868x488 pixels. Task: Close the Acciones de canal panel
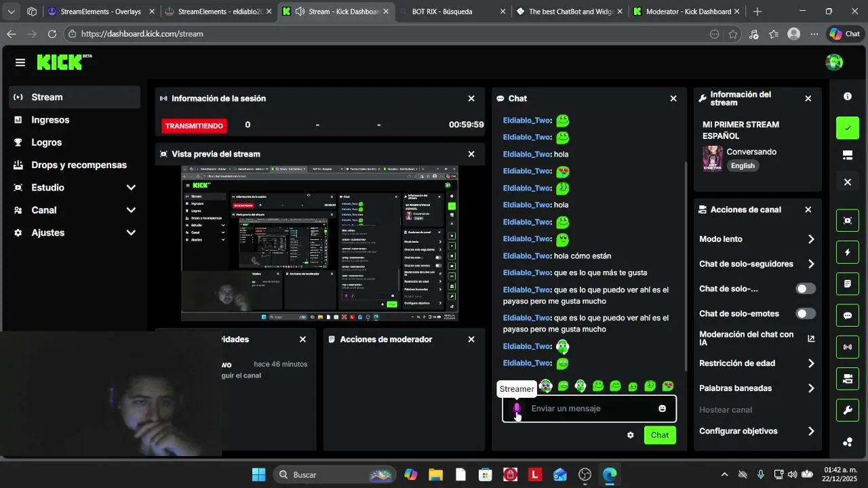click(x=808, y=209)
